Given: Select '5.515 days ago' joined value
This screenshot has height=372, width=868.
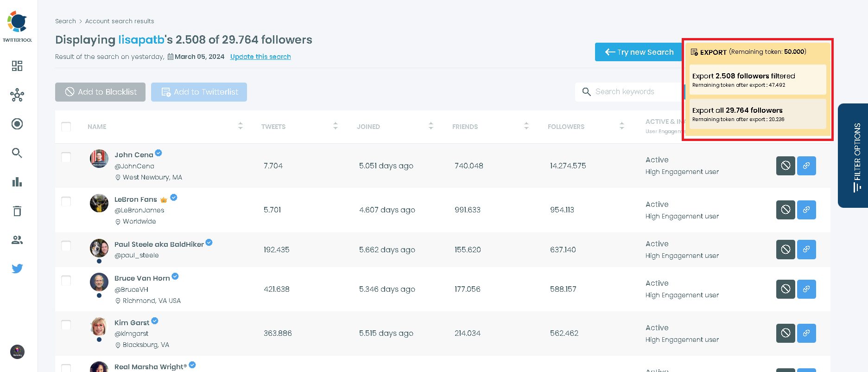Looking at the screenshot, I should pos(386,333).
